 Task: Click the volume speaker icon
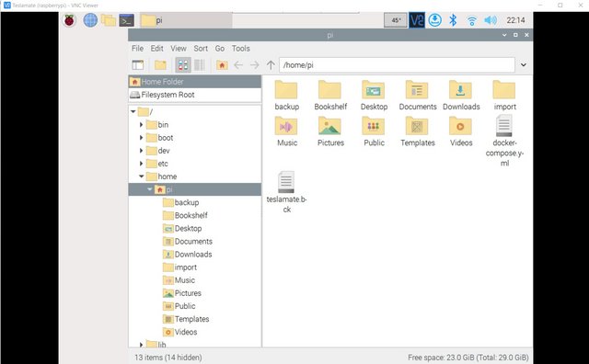[x=491, y=20]
